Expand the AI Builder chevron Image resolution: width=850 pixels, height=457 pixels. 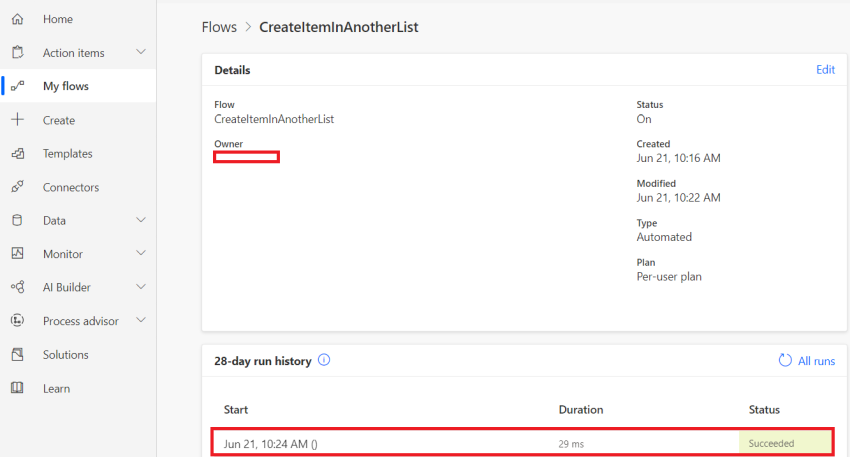(141, 287)
